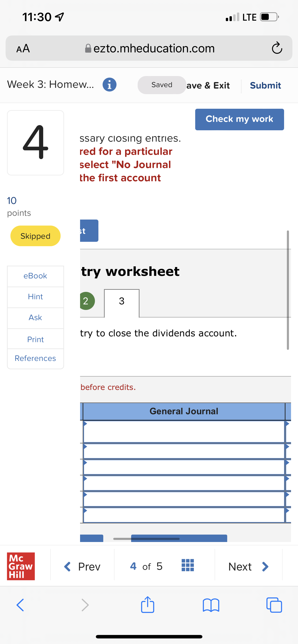The height and width of the screenshot is (644, 298).
Task: Tap the Safari forward arrow
Action: click(x=85, y=605)
